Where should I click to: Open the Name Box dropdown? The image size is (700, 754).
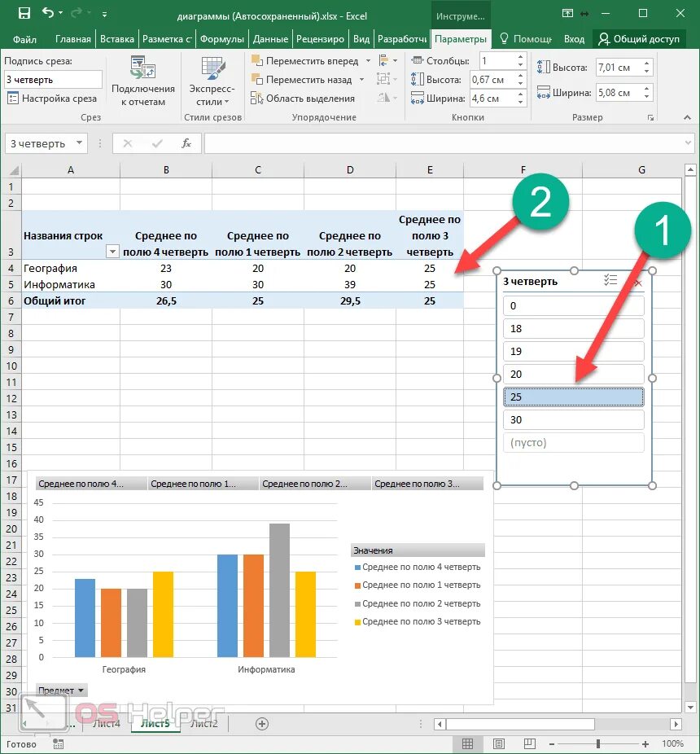(x=79, y=142)
